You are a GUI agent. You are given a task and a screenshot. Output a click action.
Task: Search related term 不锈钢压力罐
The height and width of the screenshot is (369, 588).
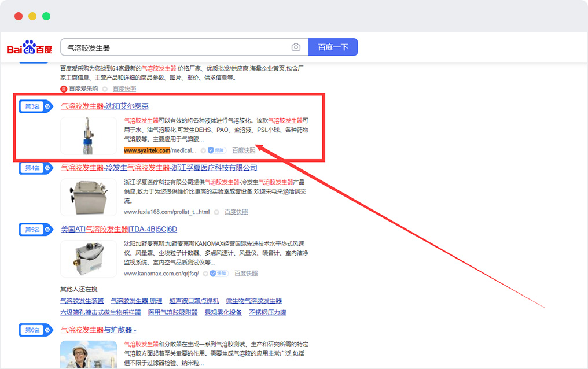point(268,312)
